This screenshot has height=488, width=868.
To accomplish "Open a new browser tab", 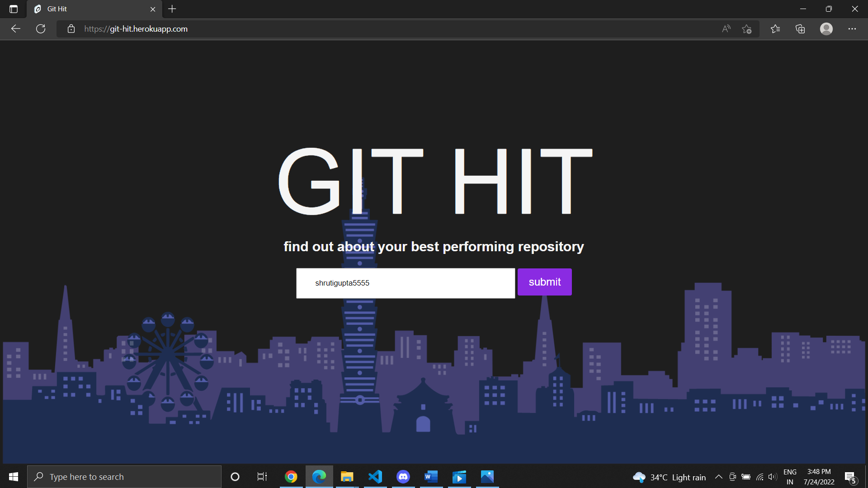I will click(172, 9).
